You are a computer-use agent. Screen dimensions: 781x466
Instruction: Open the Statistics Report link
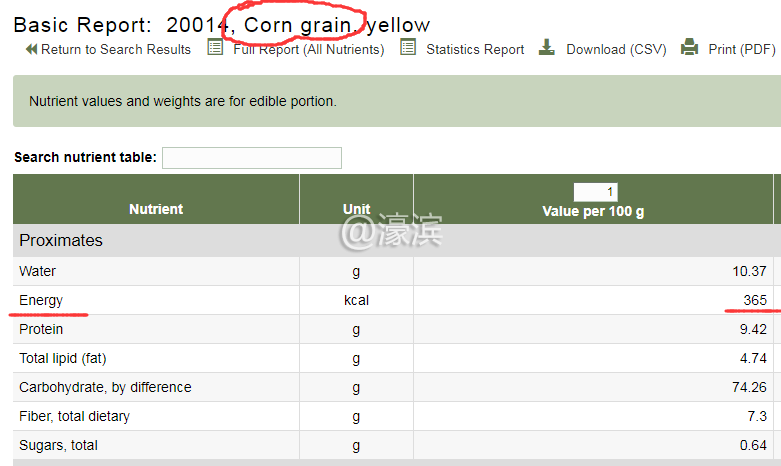475,49
